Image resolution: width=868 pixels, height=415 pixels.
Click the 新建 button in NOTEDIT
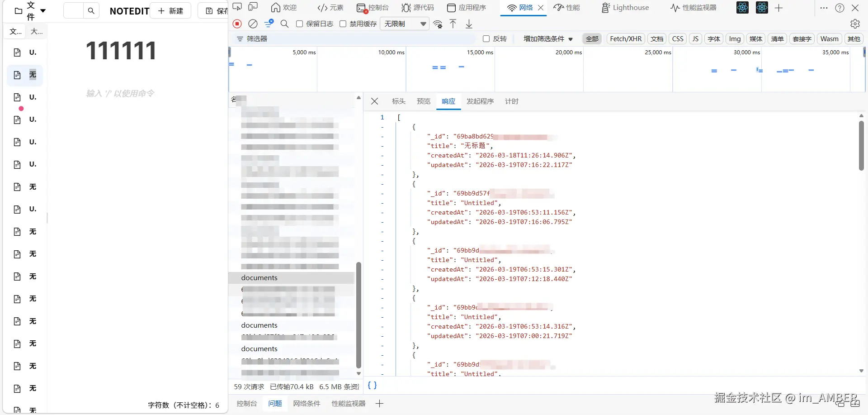point(170,11)
